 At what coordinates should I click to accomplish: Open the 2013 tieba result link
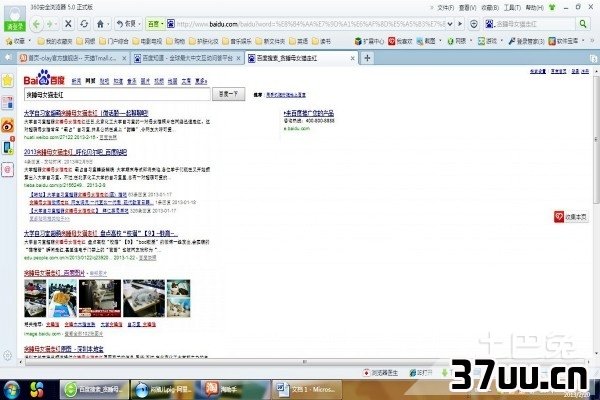pos(75,152)
